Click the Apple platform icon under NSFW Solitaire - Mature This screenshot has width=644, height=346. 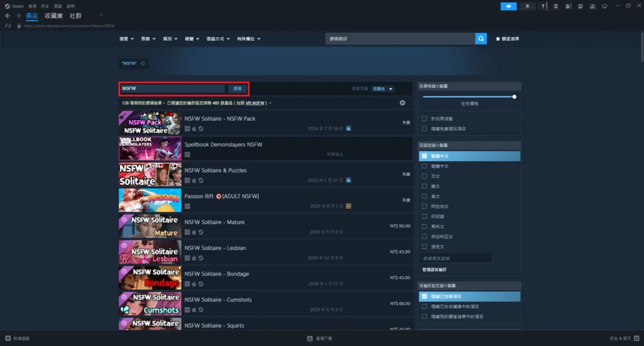[x=194, y=232]
